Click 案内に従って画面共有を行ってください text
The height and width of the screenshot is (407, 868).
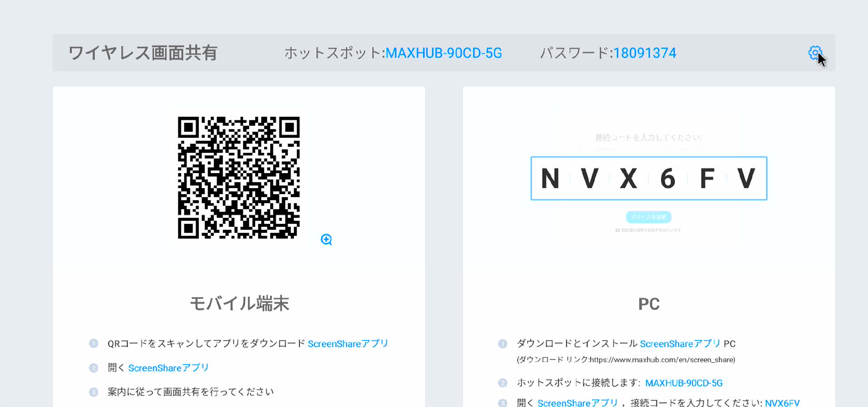click(191, 392)
